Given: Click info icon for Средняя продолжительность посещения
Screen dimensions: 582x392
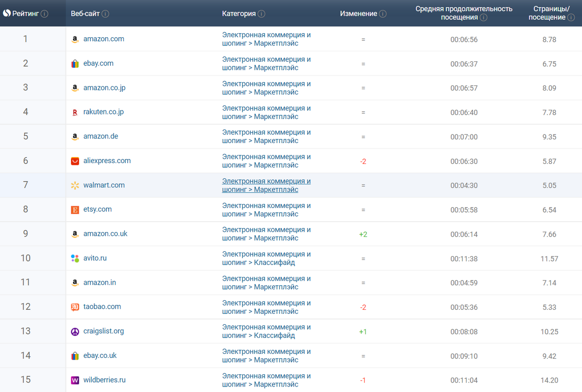Looking at the screenshot, I should 483,18.
